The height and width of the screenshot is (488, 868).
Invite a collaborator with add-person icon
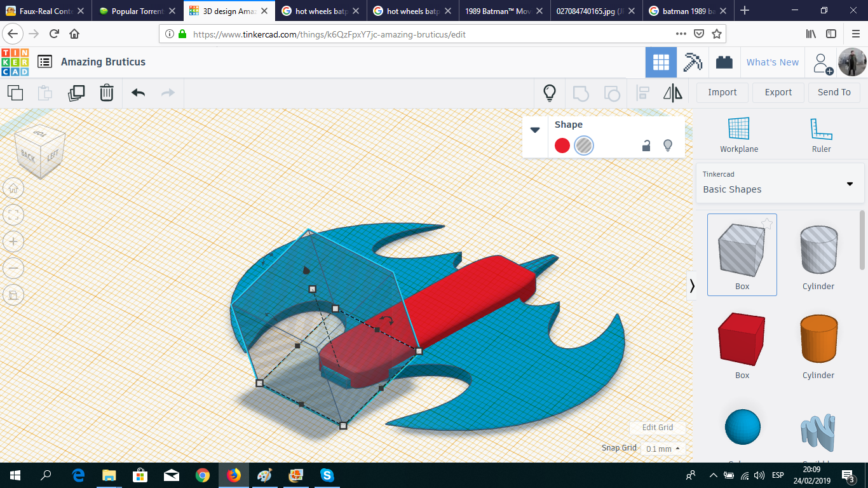pyautogui.click(x=823, y=63)
